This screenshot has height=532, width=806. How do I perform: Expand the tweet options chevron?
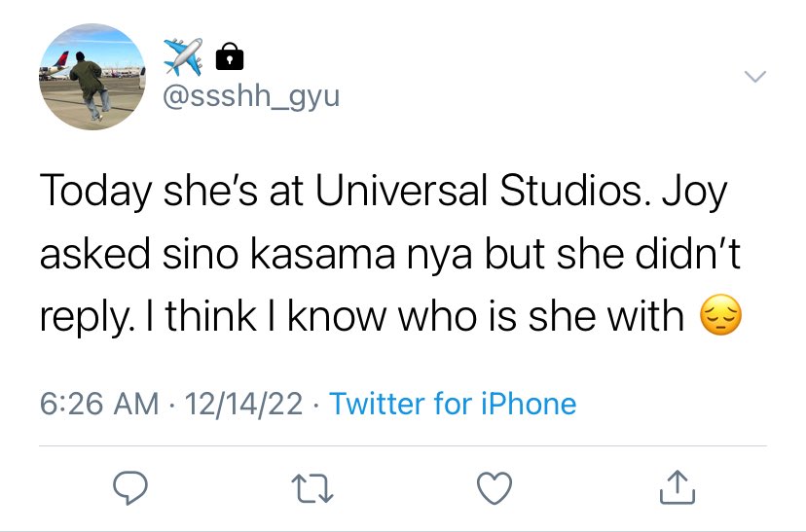755,77
